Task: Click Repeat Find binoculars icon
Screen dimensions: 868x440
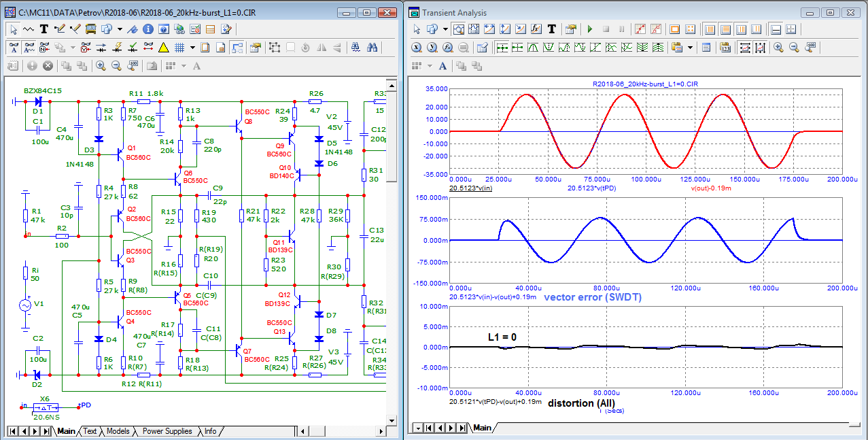Action: pyautogui.click(x=372, y=48)
